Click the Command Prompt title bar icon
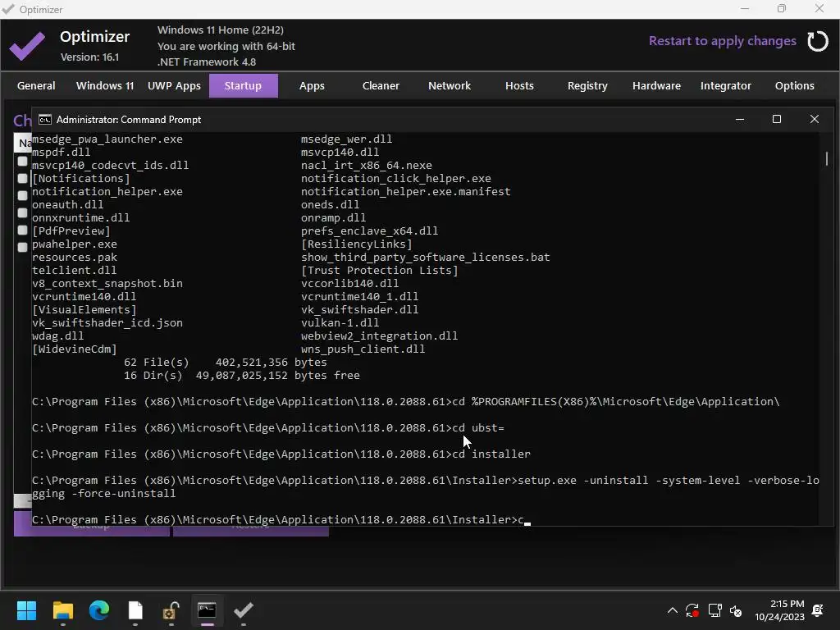 click(x=45, y=120)
